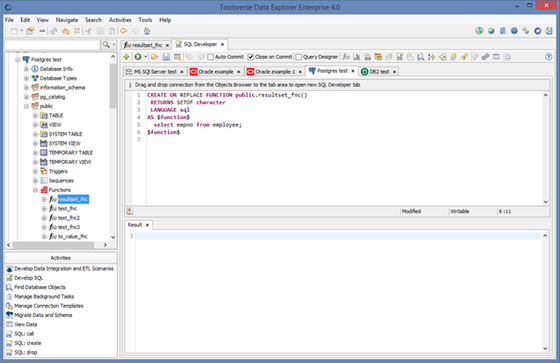The height and width of the screenshot is (363, 560).
Task: Open the Tools menu
Action: pos(145,20)
